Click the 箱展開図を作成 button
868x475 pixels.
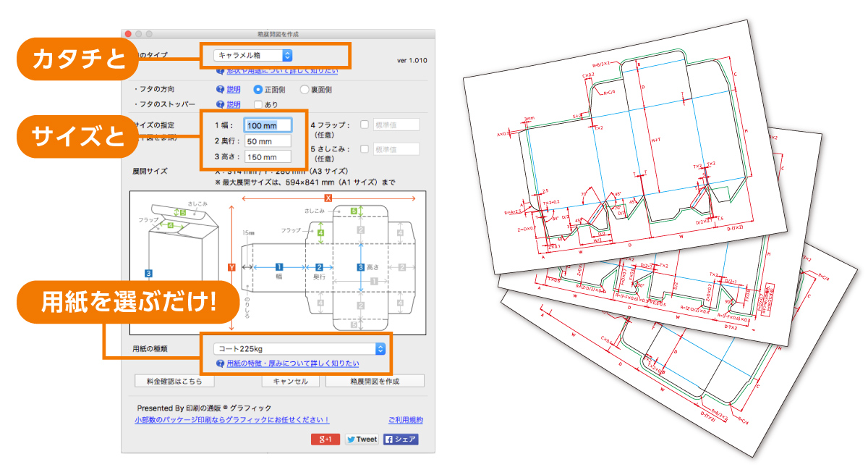375,382
